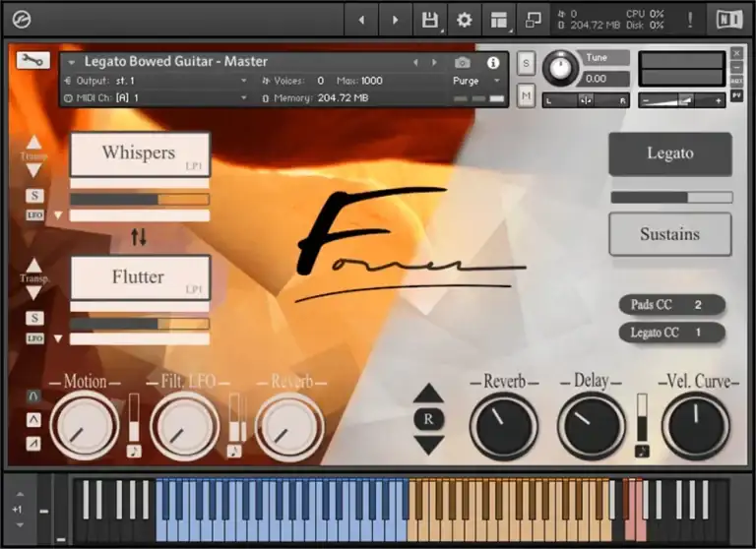
Task: Go to previous preset using top bar left arrow
Action: coord(361,20)
